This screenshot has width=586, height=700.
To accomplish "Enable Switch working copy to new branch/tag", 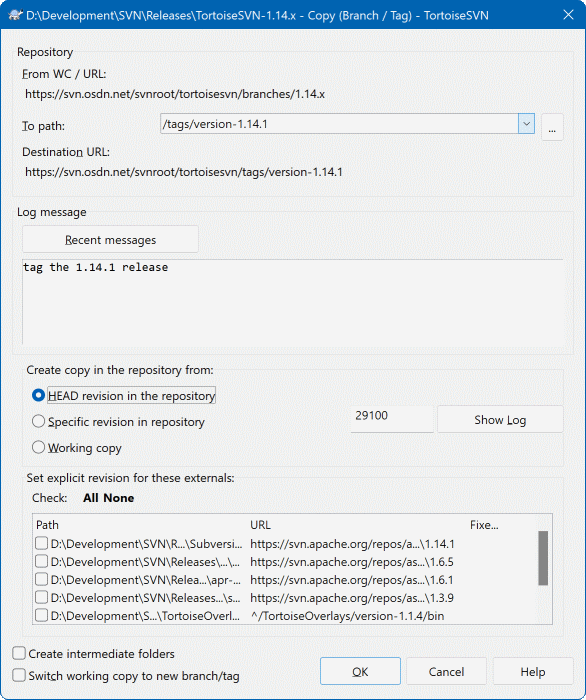I will 126,675.
